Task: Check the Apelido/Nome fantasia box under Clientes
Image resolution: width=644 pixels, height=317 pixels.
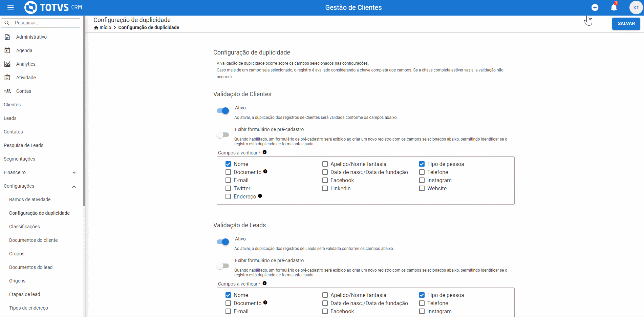Action: [325, 164]
